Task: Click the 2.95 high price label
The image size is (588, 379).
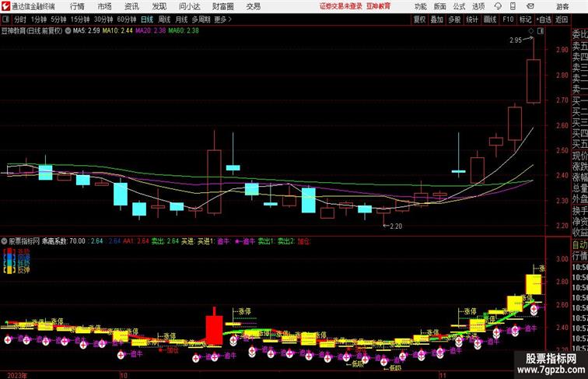Action: 516,40
